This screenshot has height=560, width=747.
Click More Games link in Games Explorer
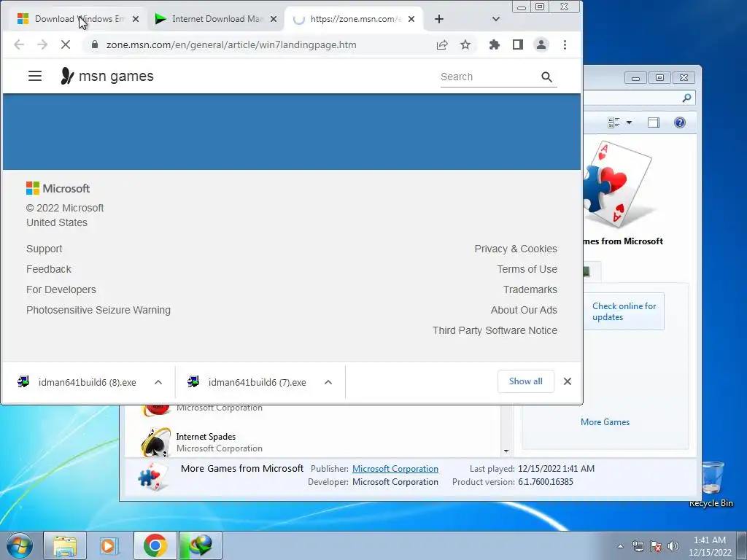point(605,422)
